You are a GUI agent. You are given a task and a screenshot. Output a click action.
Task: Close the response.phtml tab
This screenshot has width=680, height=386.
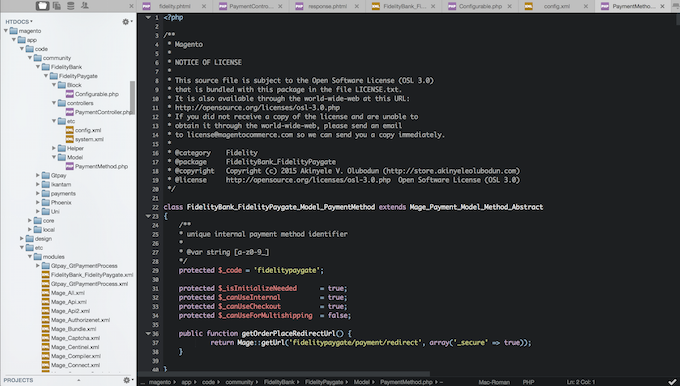point(356,6)
